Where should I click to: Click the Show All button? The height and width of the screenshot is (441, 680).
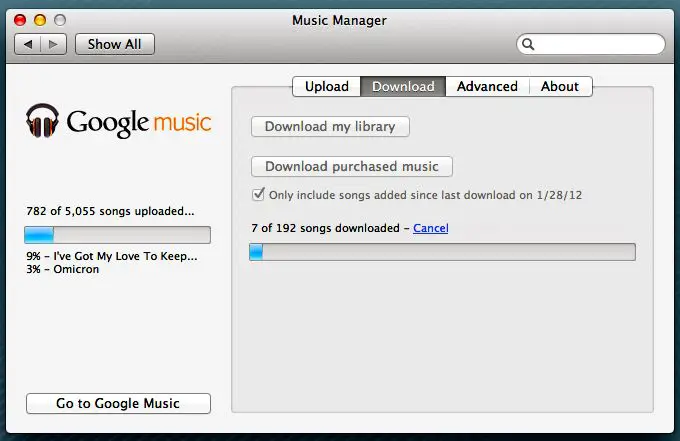(114, 44)
